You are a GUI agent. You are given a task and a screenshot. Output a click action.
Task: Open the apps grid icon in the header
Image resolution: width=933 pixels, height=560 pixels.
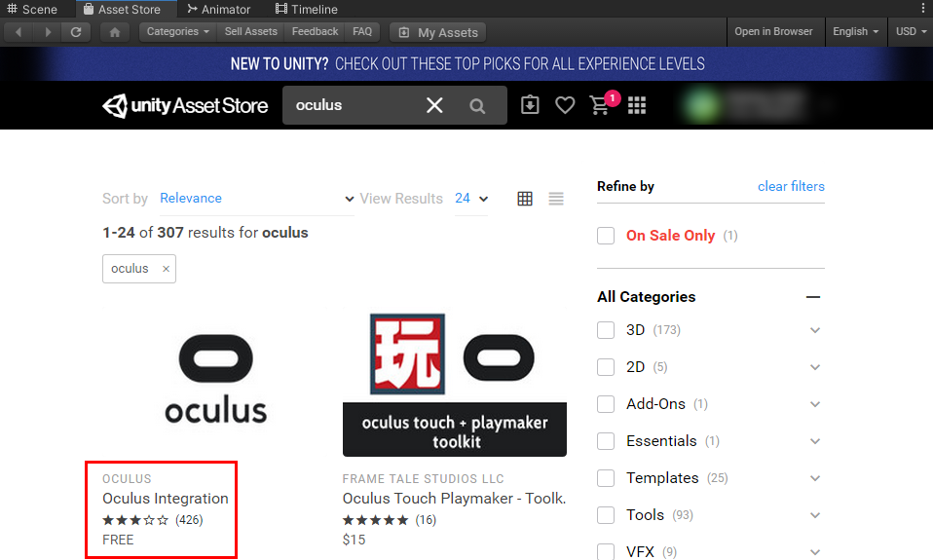coord(637,105)
